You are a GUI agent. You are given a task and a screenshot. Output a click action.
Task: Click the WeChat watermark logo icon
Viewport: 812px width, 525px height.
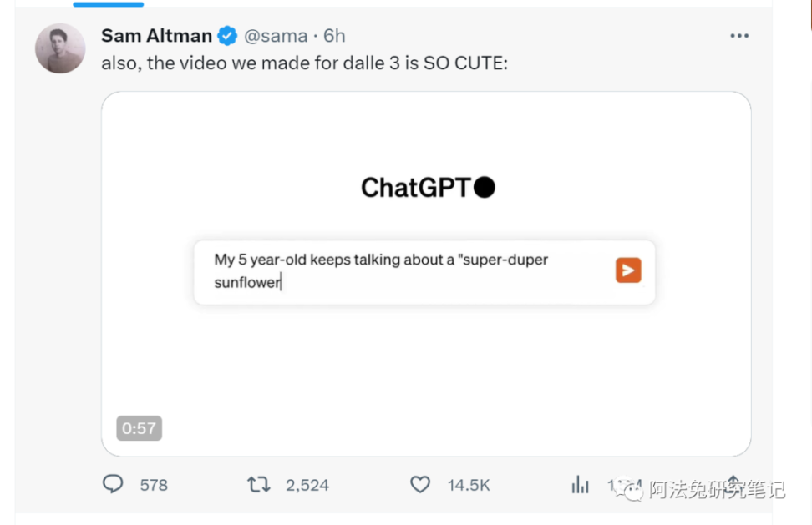pyautogui.click(x=633, y=490)
